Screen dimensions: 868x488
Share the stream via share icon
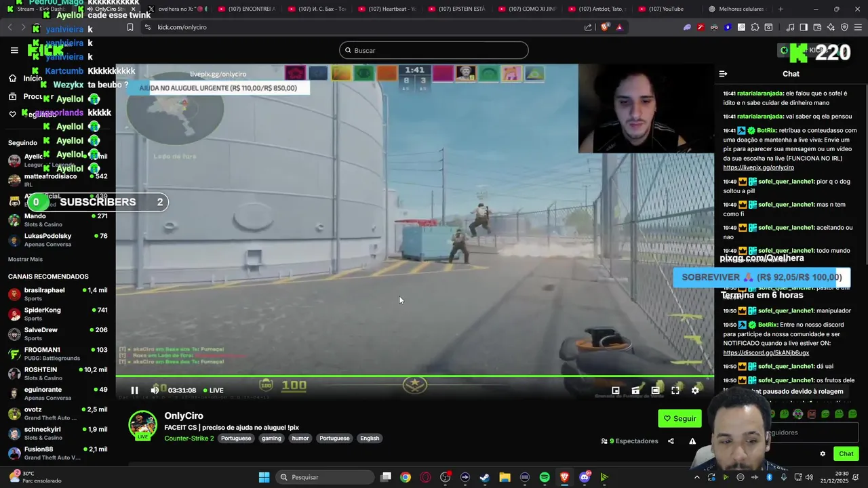click(671, 441)
